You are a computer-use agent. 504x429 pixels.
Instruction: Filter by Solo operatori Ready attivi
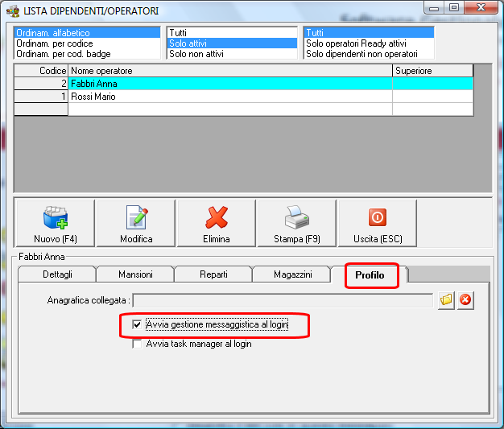coord(369,43)
